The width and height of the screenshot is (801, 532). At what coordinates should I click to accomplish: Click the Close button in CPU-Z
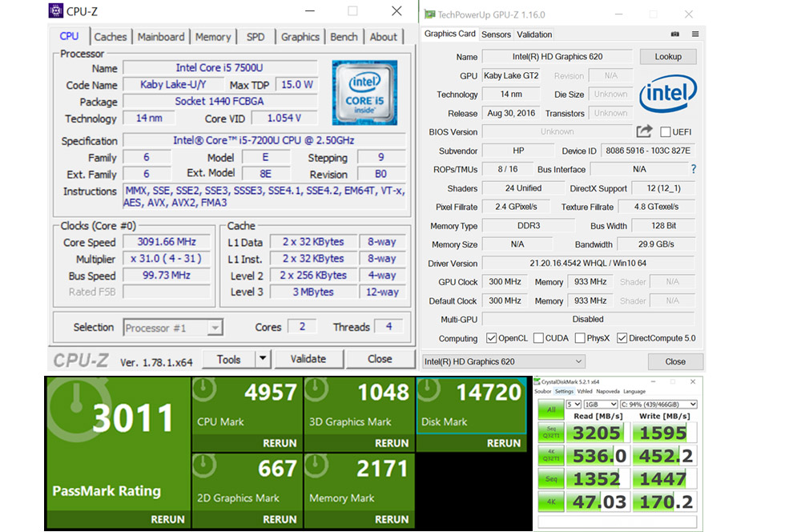coord(380,359)
